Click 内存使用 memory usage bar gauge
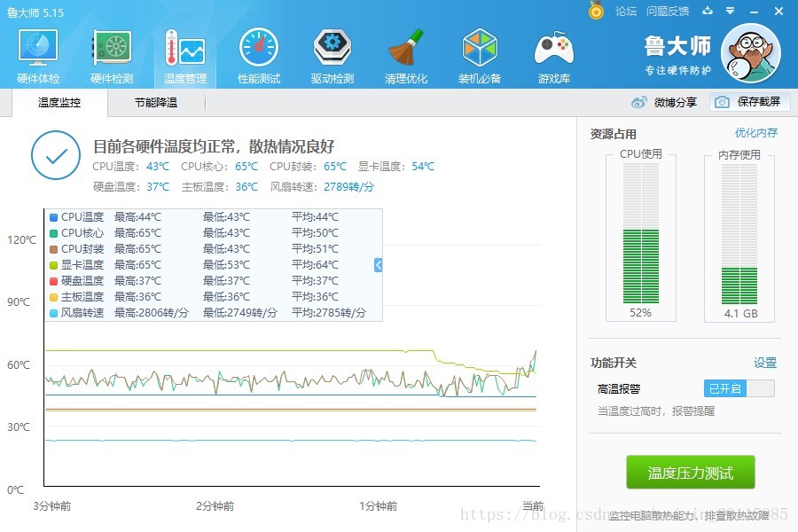798x532 pixels. click(739, 233)
